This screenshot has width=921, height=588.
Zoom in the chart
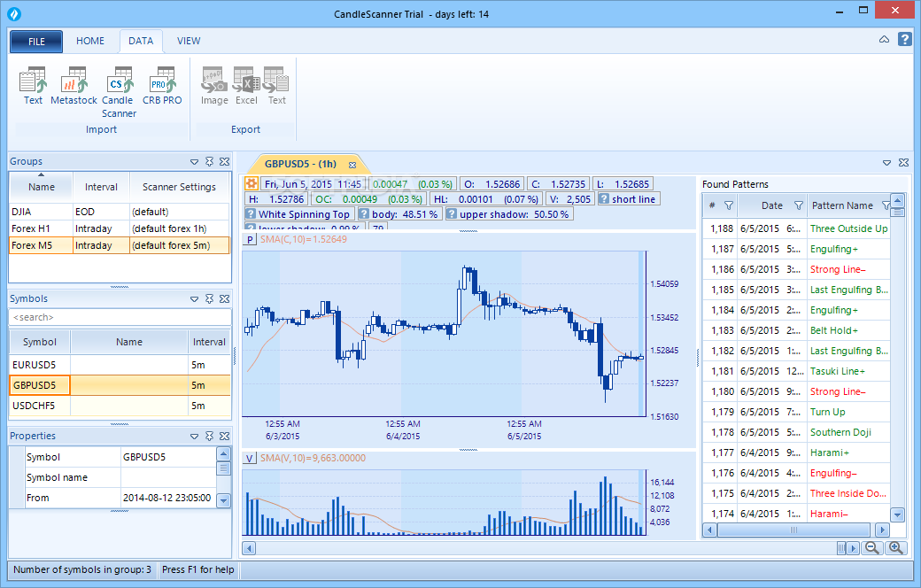click(x=895, y=548)
